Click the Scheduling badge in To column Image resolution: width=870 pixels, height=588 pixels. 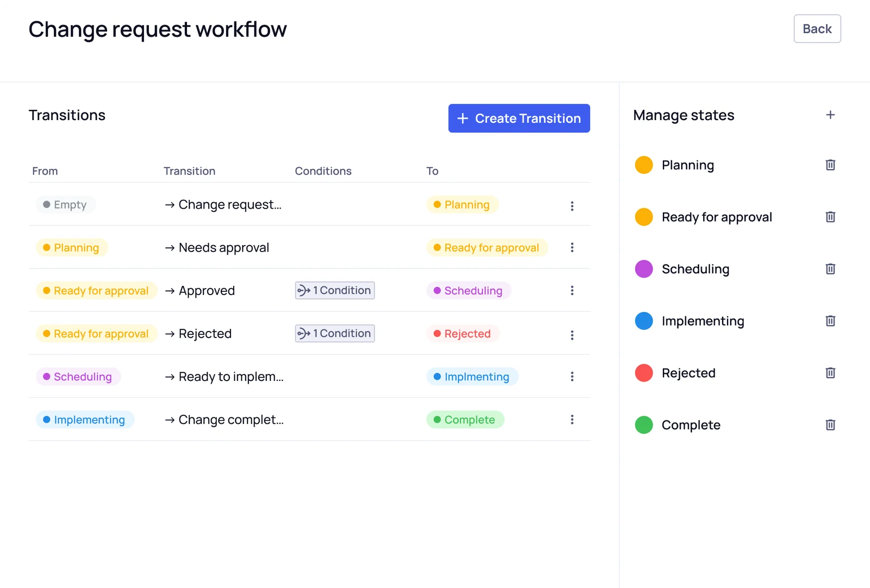[469, 290]
